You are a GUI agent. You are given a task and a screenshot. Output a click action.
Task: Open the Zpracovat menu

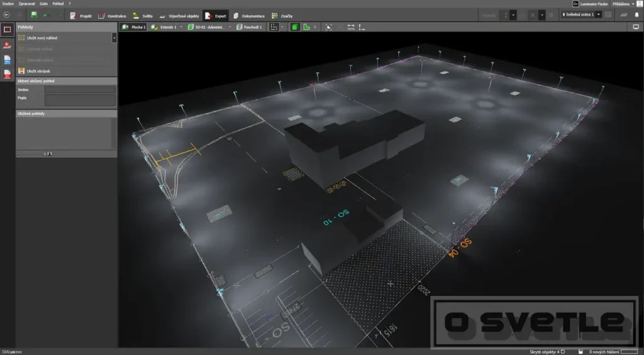point(26,4)
